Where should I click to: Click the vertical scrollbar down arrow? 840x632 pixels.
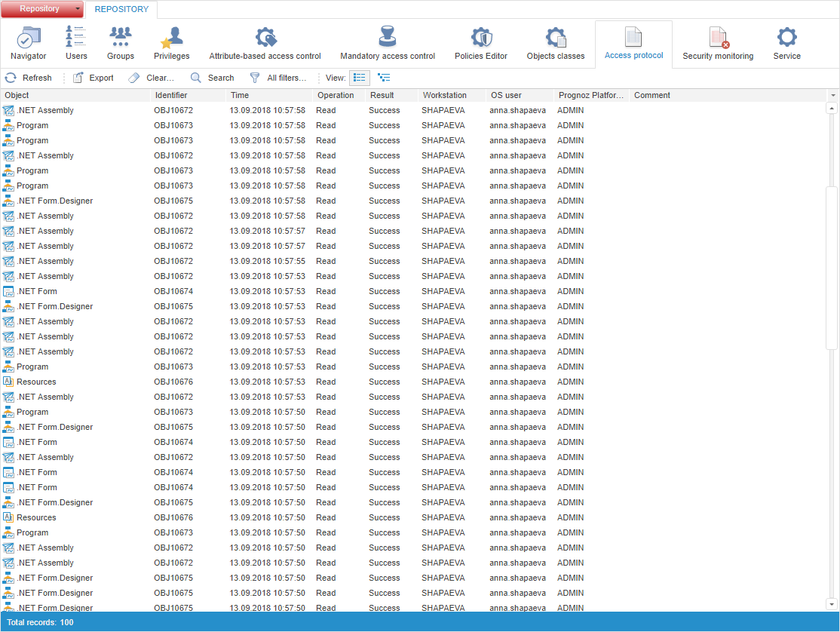click(832, 603)
